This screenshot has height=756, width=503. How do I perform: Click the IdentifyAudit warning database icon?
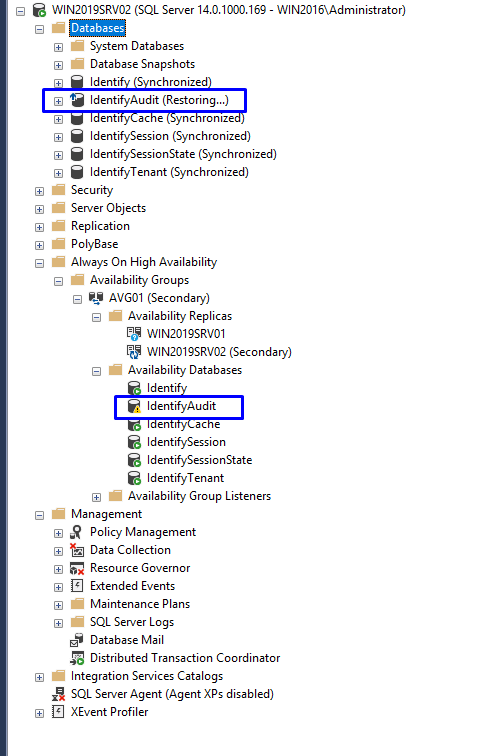coord(134,406)
